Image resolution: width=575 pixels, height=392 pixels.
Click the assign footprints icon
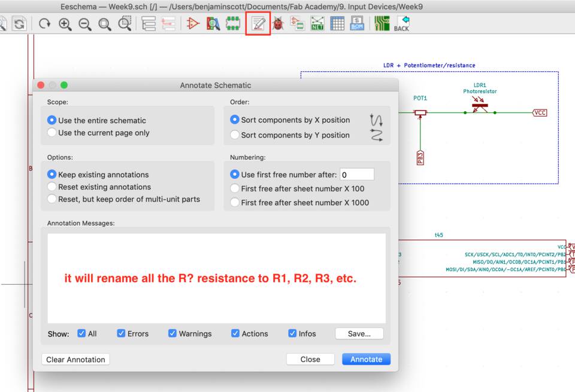point(298,23)
